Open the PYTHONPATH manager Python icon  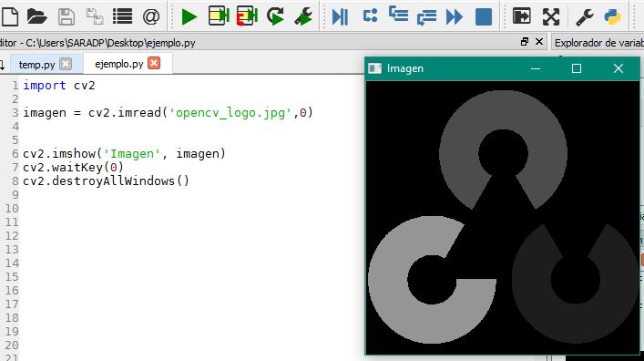(612, 16)
